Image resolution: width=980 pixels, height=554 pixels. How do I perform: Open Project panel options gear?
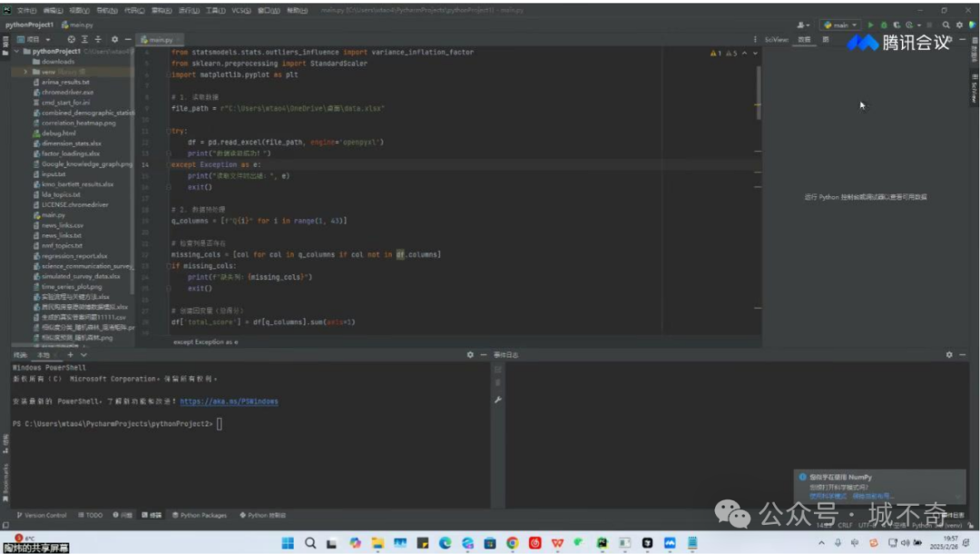point(114,39)
